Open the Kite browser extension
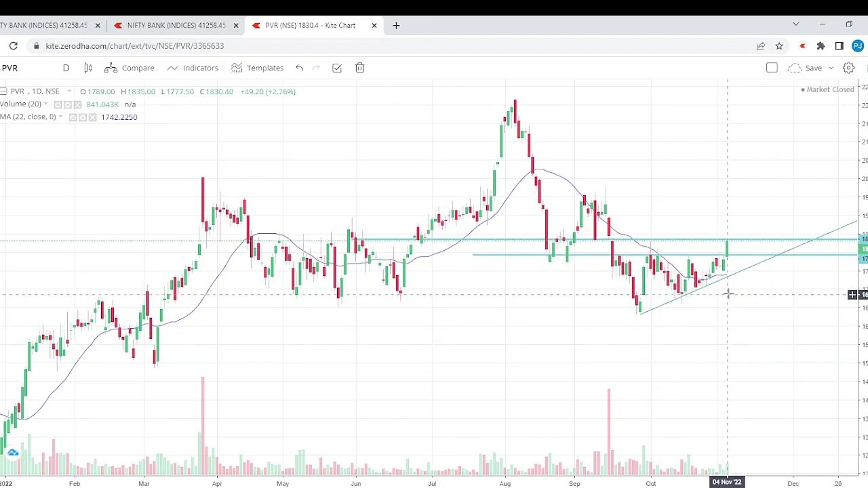Screen dimensions: 868x488 click(x=803, y=45)
